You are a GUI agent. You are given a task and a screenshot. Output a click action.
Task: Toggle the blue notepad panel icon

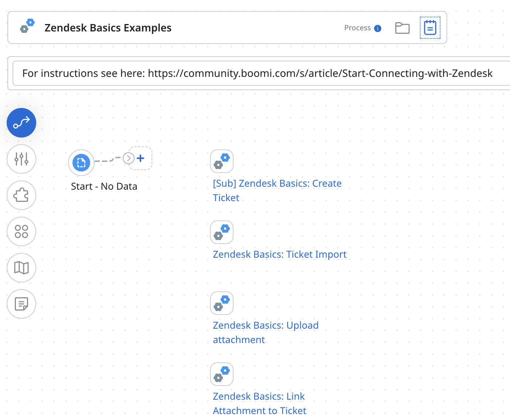(430, 27)
